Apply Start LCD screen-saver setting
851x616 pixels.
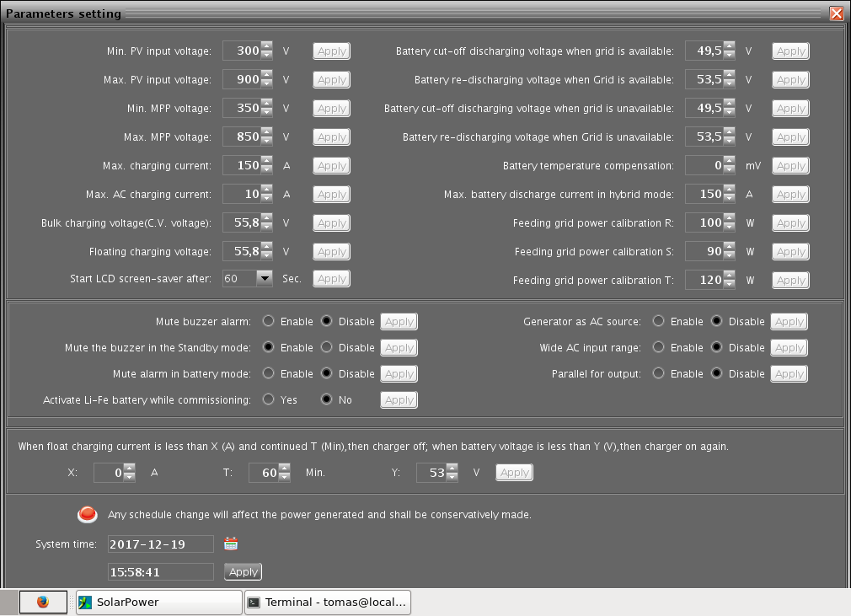[x=332, y=278]
